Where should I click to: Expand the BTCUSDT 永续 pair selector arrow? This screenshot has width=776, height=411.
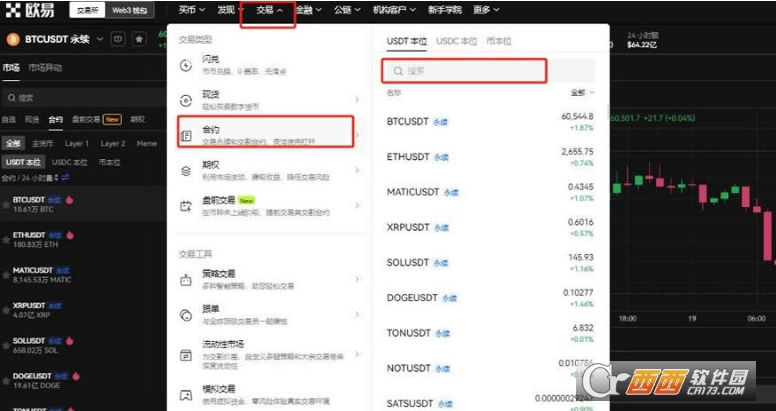(x=101, y=39)
